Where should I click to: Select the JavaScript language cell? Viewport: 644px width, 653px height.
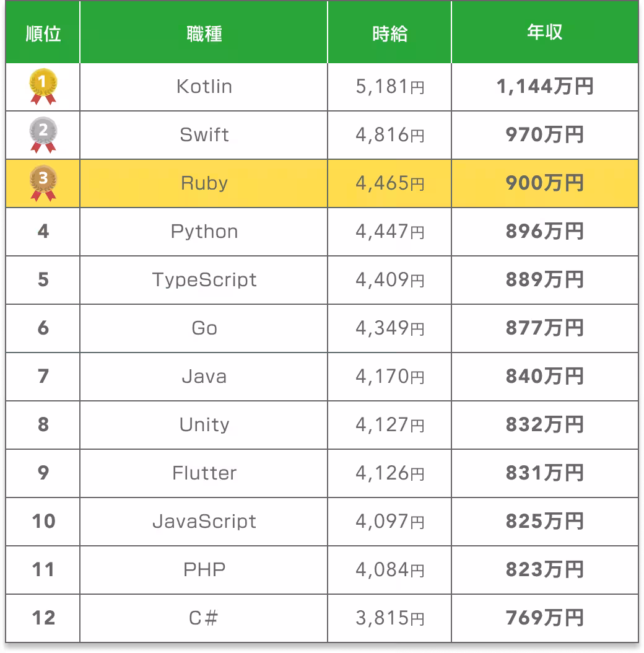click(x=204, y=522)
